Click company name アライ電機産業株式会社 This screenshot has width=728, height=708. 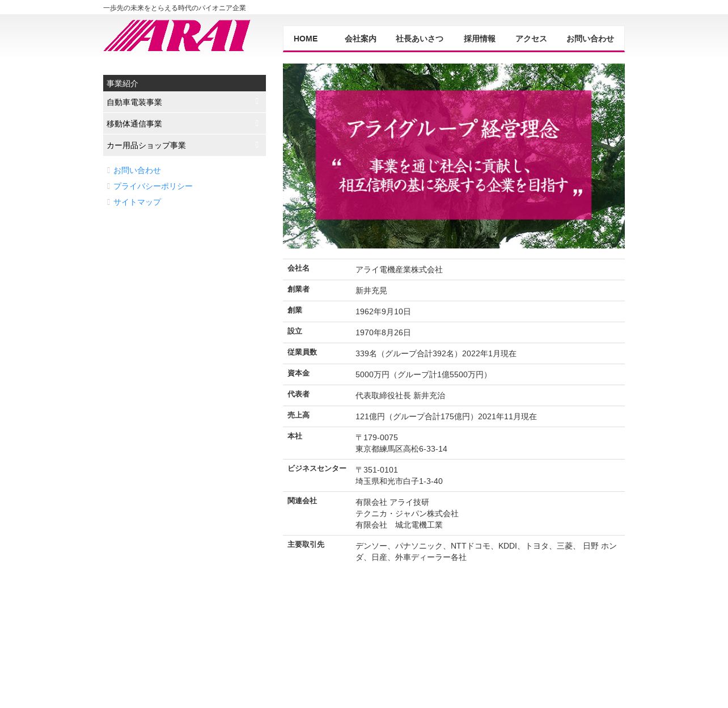click(399, 270)
